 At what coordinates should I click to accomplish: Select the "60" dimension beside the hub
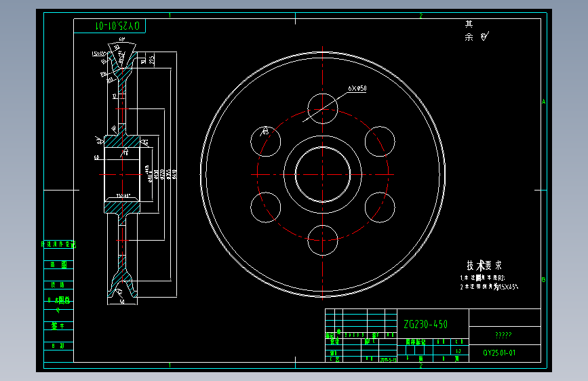(96, 157)
